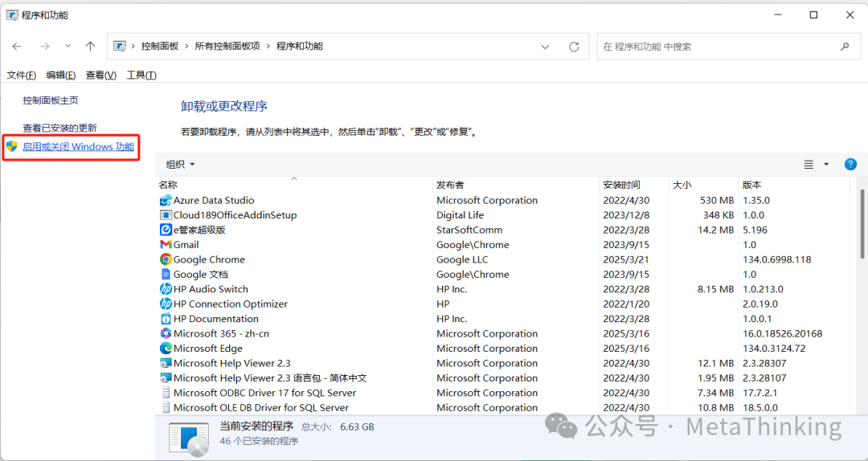Expand the chevron before 控制面板 breadcrumb

click(x=133, y=47)
